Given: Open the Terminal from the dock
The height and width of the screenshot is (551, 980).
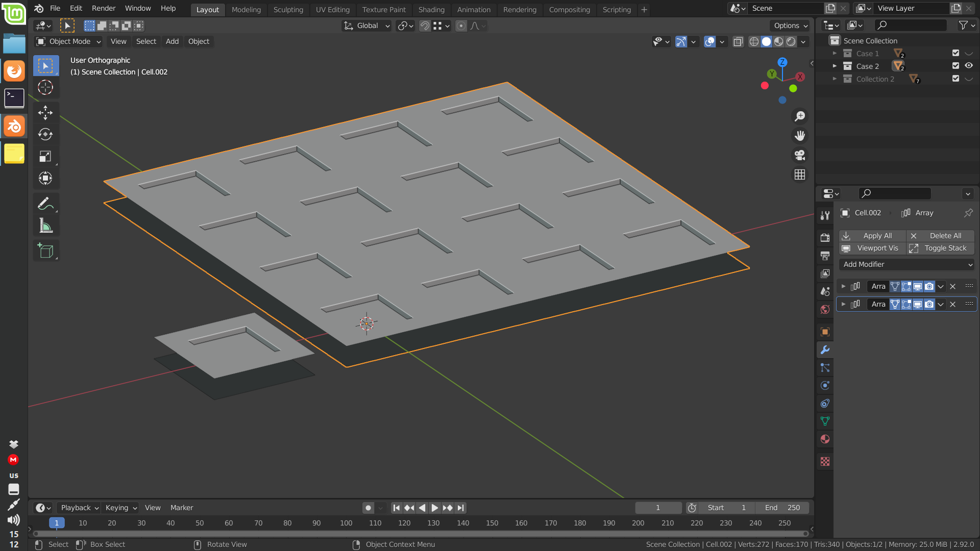Looking at the screenshot, I should pos(14,98).
